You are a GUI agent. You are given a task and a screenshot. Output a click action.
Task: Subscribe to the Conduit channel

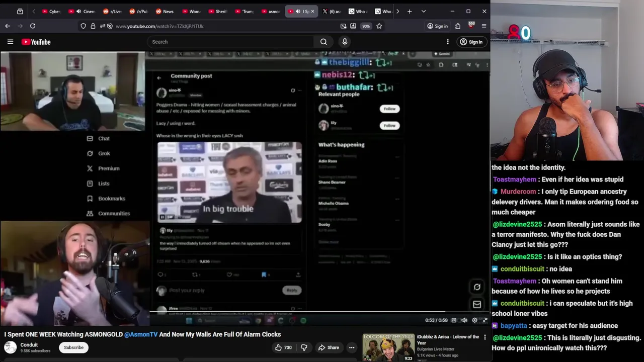[73, 347]
